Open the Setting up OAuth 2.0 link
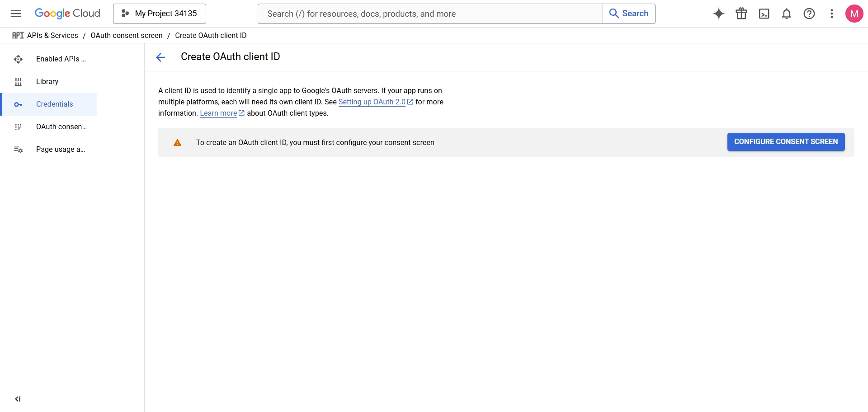The height and width of the screenshot is (412, 868). click(372, 102)
